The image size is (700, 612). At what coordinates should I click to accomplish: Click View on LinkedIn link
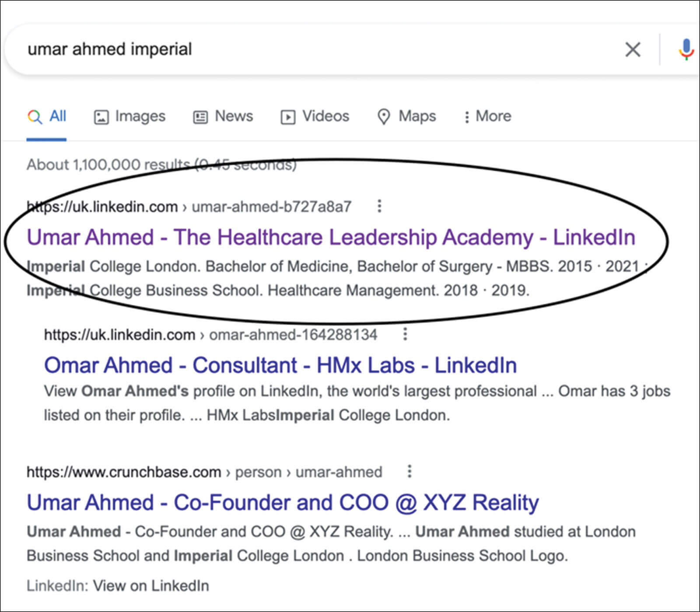(x=151, y=586)
